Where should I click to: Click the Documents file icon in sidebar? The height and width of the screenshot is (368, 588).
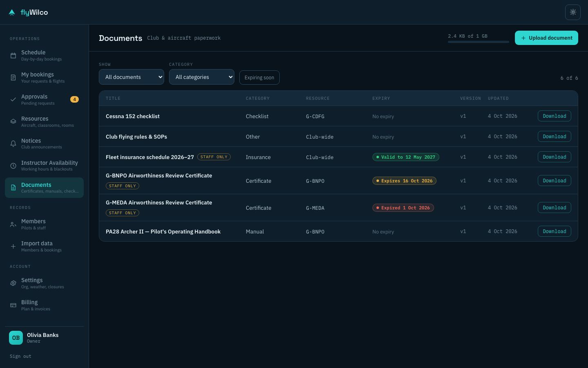click(x=13, y=188)
